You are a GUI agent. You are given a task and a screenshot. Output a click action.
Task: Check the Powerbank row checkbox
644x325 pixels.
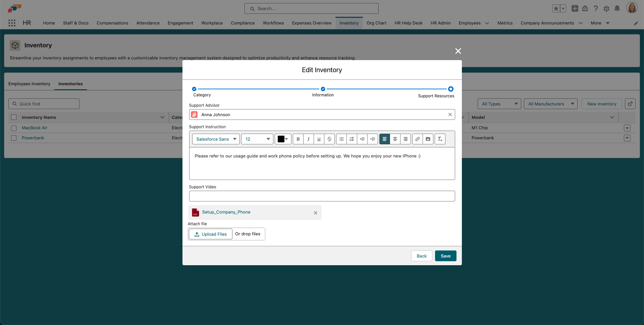coord(14,138)
